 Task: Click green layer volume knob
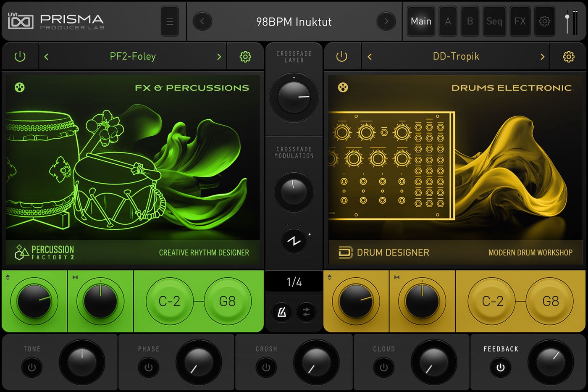coord(34,301)
